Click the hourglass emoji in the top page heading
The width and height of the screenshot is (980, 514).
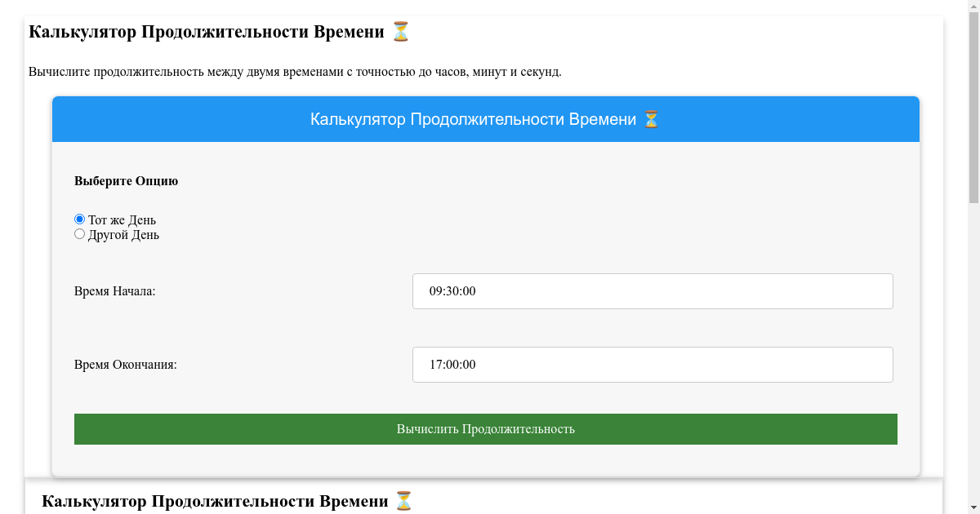tap(400, 32)
